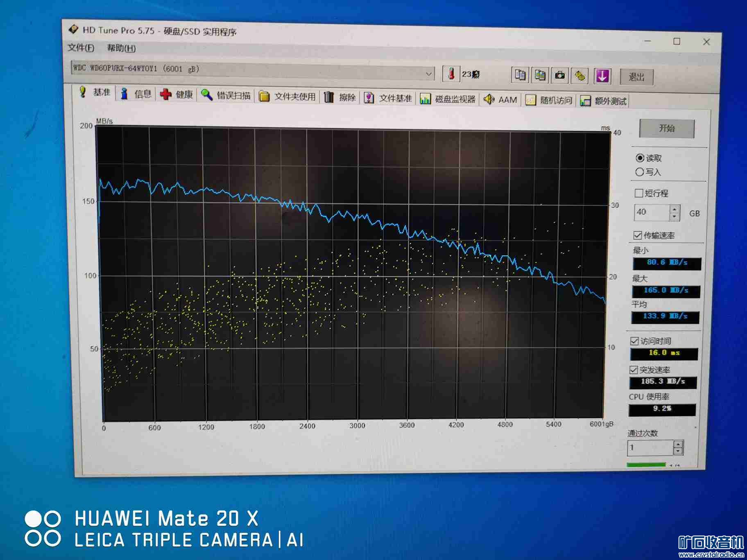
Task: Click the red cross Health icon
Action: point(165,94)
